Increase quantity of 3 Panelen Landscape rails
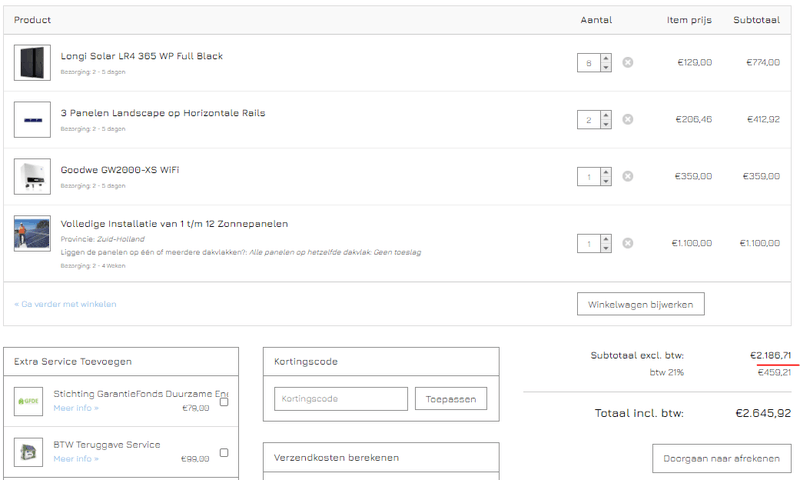This screenshot has width=800, height=480. pyautogui.click(x=606, y=115)
